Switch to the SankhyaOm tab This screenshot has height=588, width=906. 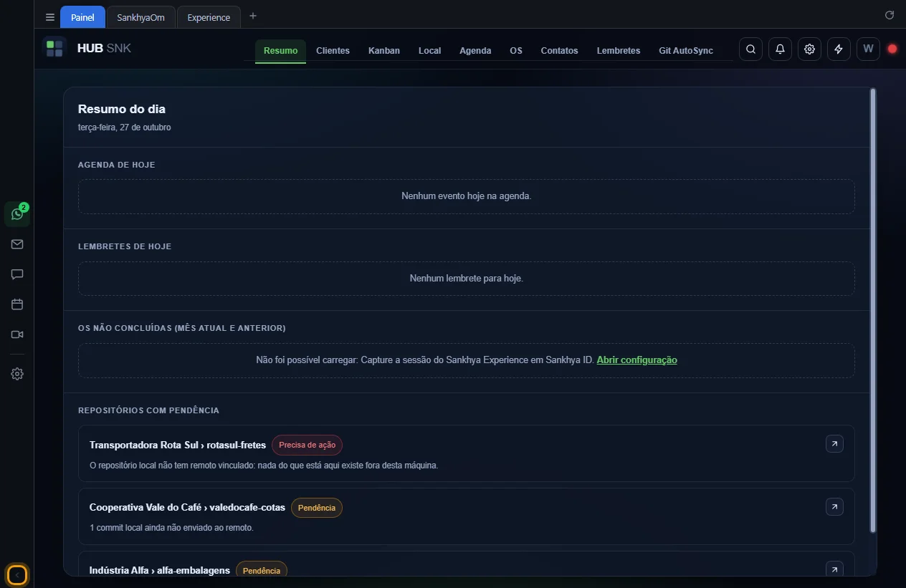(141, 17)
